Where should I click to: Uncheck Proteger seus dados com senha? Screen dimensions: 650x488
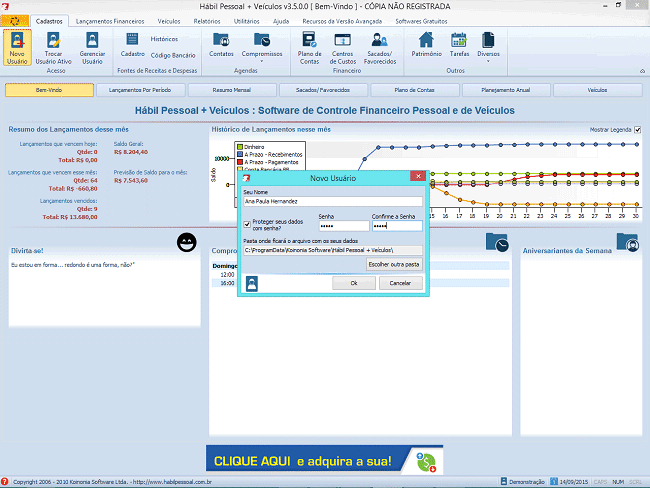click(x=247, y=224)
